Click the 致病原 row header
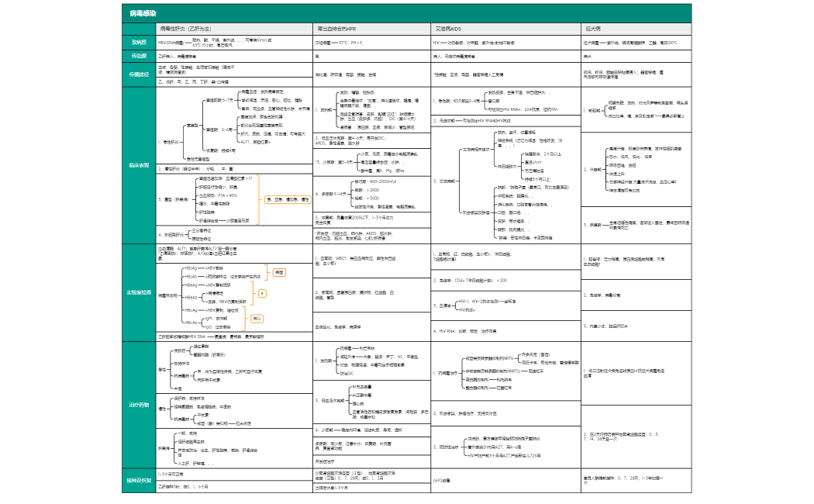This screenshot has width=814, height=504. pos(139,43)
